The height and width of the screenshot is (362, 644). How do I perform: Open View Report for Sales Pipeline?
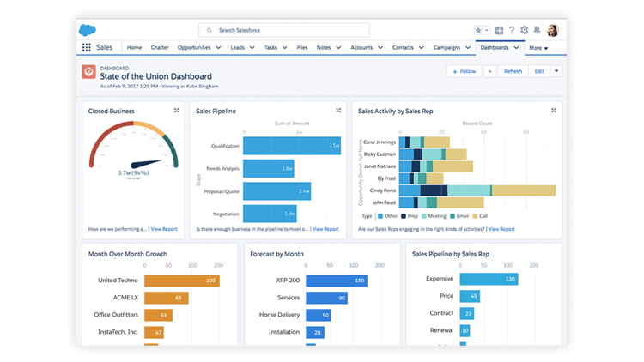coord(325,229)
